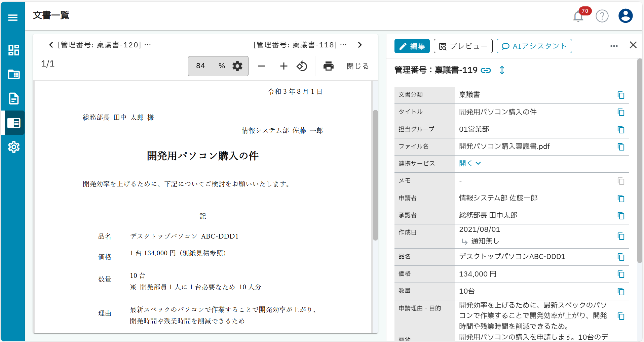Image resolution: width=644 pixels, height=342 pixels.
Task: Open the user account avatar menu
Action: point(625,16)
